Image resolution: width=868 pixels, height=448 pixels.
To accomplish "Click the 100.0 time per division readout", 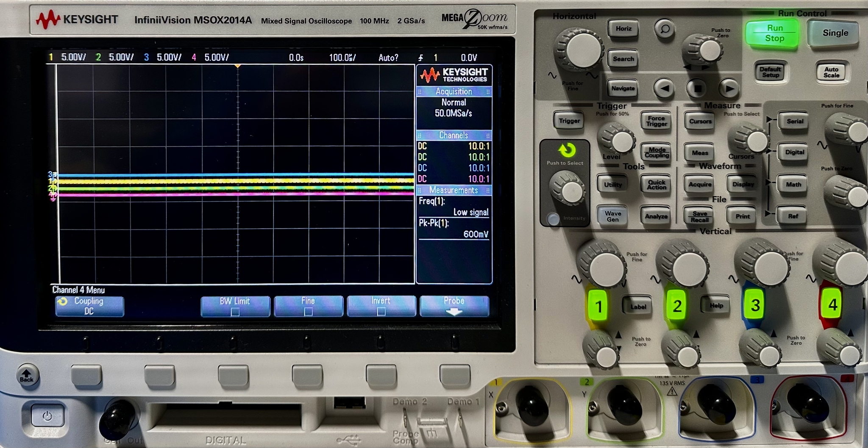I will pyautogui.click(x=342, y=58).
